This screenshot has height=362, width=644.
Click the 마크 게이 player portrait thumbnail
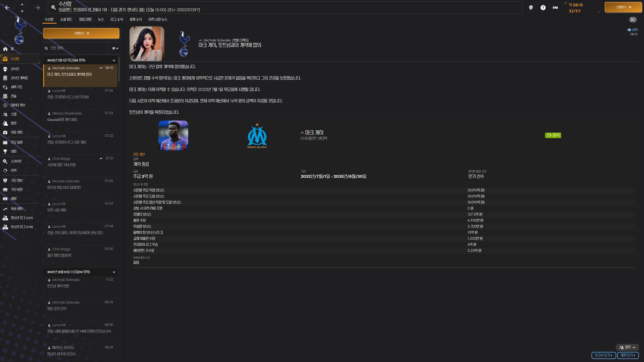[x=173, y=135]
